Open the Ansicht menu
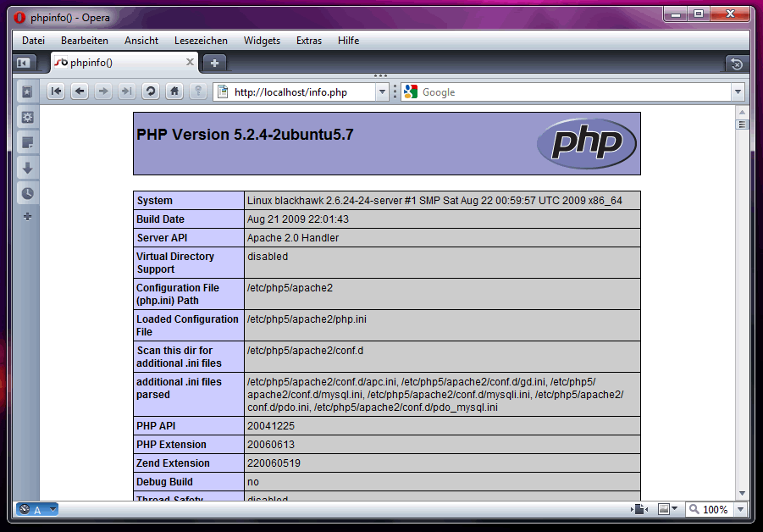 pyautogui.click(x=141, y=41)
